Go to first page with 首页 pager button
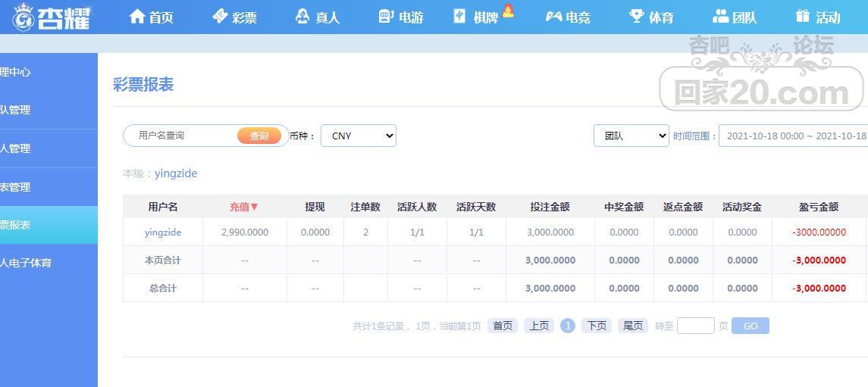The width and height of the screenshot is (868, 387). pyautogui.click(x=503, y=326)
